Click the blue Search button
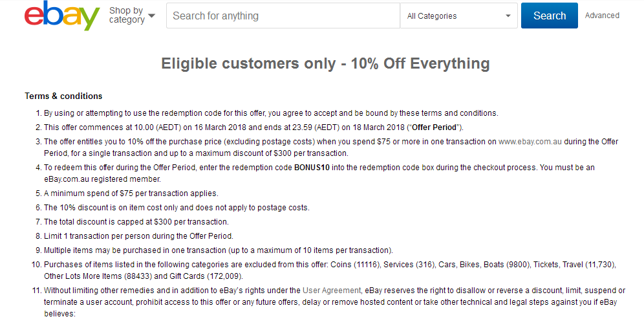Viewport: 644px width, 319px height. [x=549, y=16]
